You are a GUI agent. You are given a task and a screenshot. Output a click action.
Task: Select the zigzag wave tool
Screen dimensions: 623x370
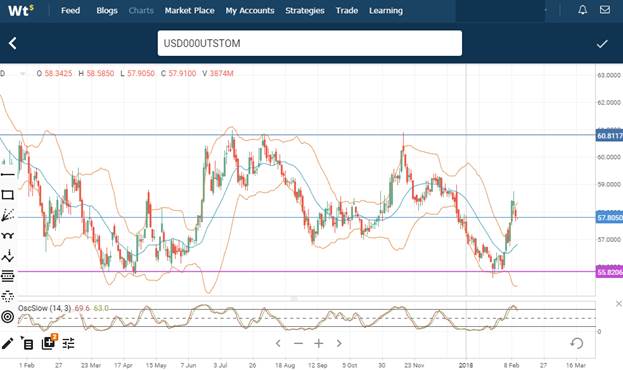[8, 256]
